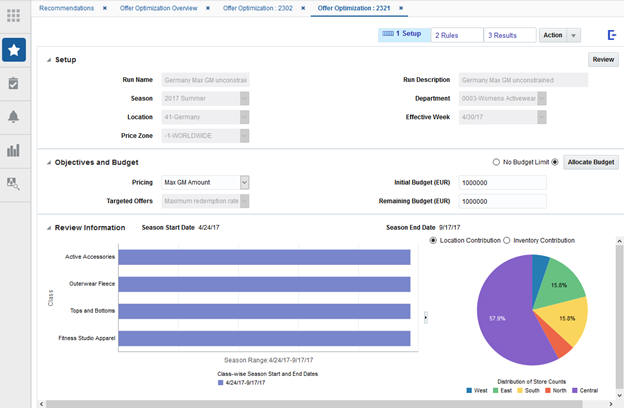Click the Central legend color swatch
Screen dimensions: 624x408
point(575,390)
